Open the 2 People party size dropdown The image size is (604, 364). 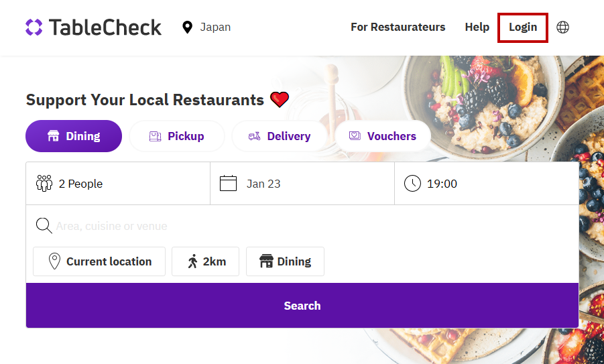click(x=118, y=184)
